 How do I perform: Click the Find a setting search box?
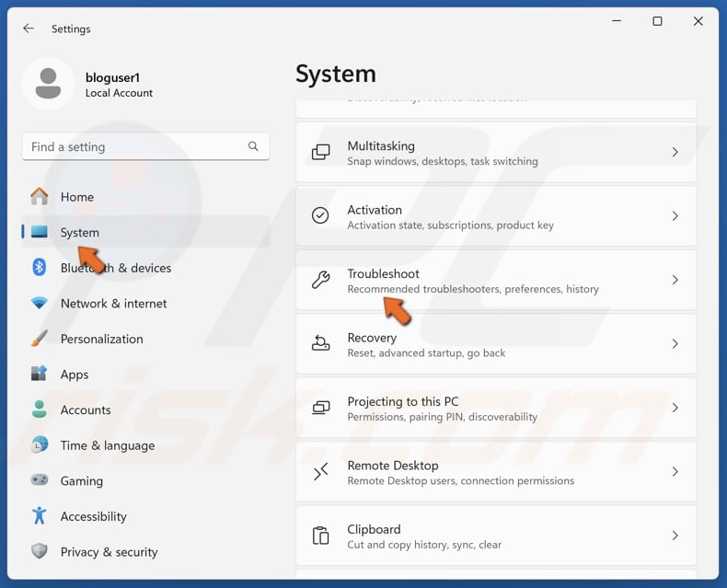pos(145,146)
